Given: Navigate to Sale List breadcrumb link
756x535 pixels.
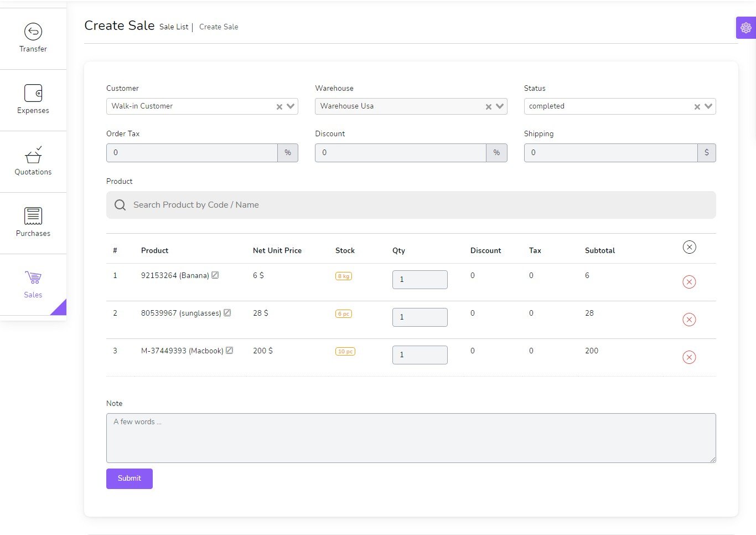Looking at the screenshot, I should tap(174, 27).
